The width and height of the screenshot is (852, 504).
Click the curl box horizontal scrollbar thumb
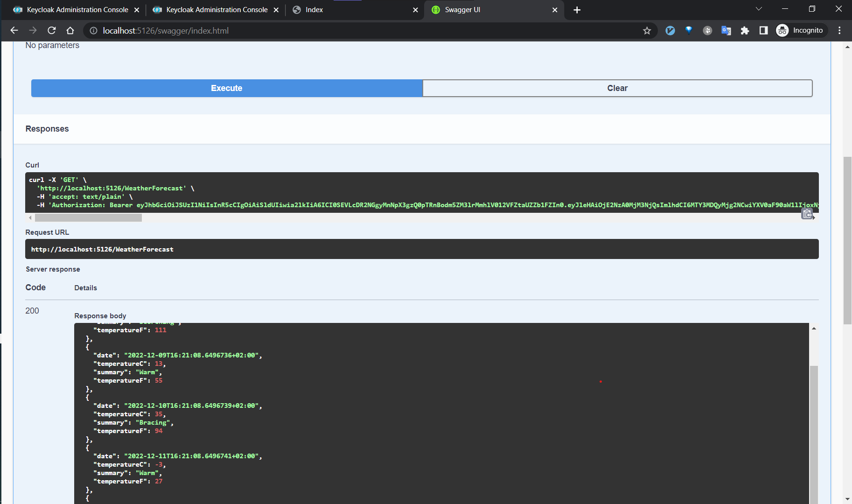(x=88, y=217)
